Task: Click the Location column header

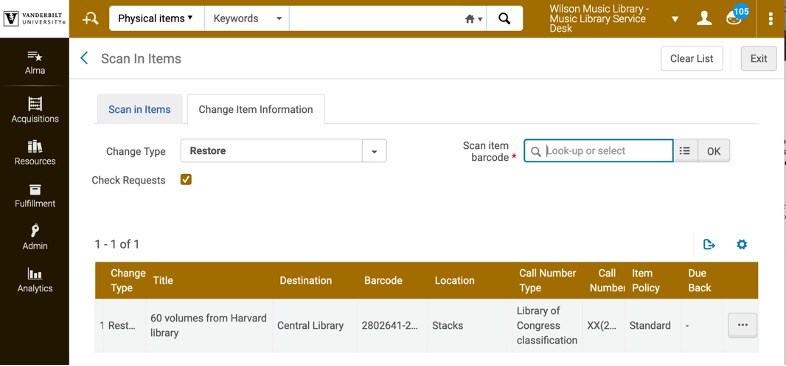Action: [x=454, y=281]
